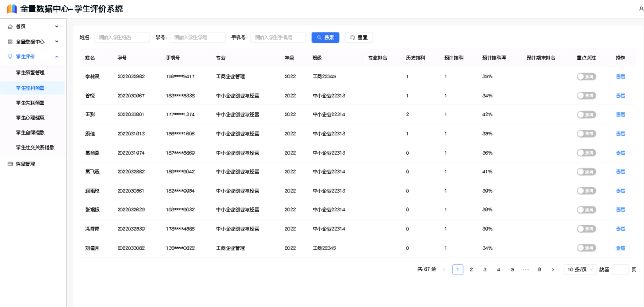Go to page 3 in pagination
The height and width of the screenshot is (307, 644).
pos(485,270)
